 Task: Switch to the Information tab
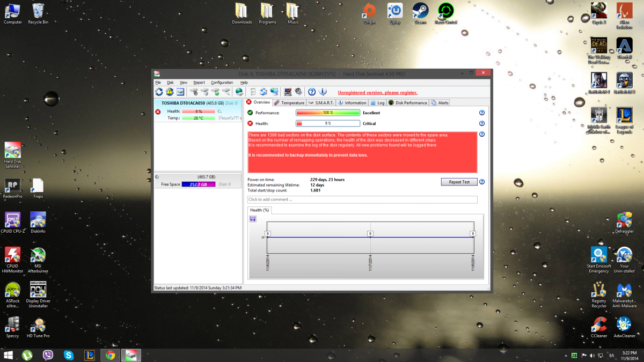point(352,102)
